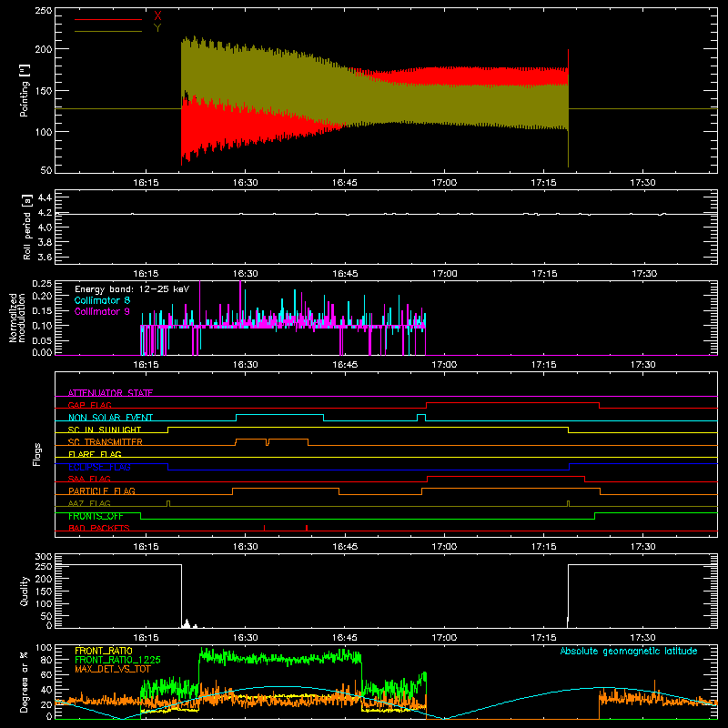This screenshot has height=728, width=728.
Task: Click the 'Degrees or %' axis title
Action: pyautogui.click(x=25, y=682)
